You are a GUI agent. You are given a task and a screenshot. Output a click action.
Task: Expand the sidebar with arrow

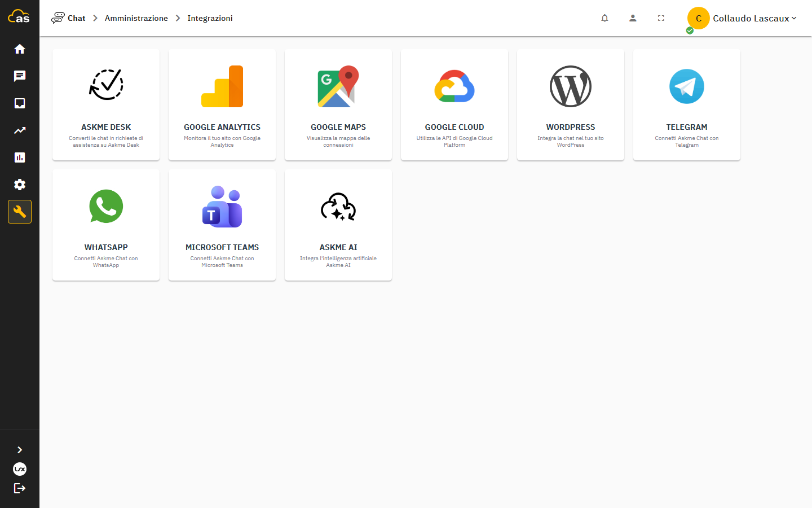[20, 450]
